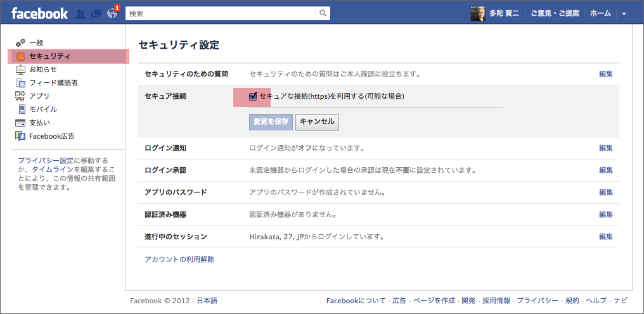Open 支払い settings

pos(39,123)
